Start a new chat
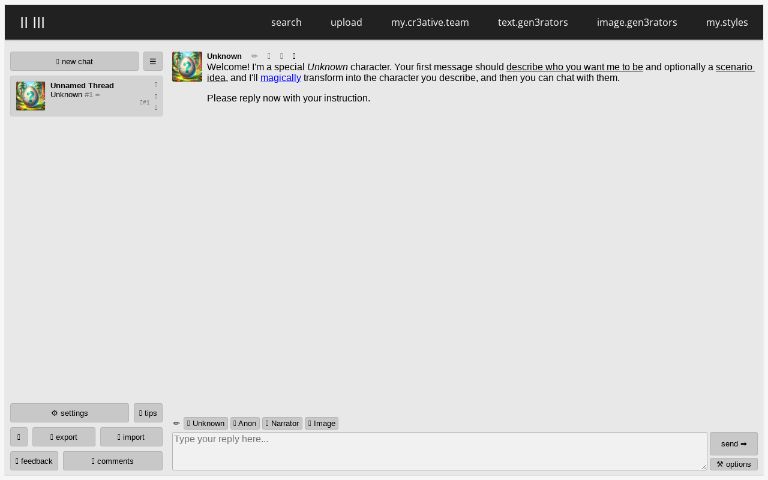 click(74, 62)
